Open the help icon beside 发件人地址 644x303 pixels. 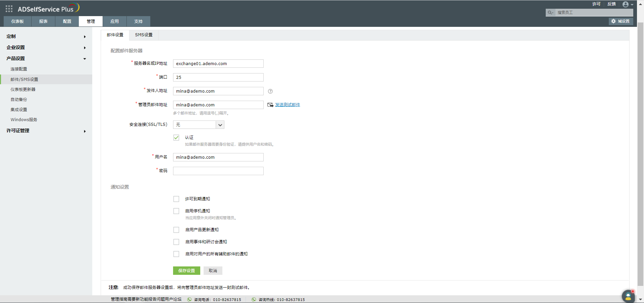[270, 91]
